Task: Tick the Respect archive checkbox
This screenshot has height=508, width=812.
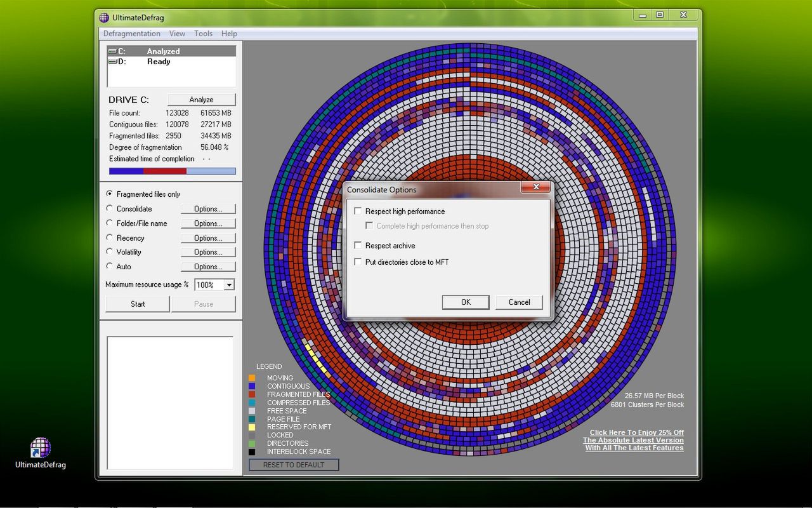Action: pyautogui.click(x=358, y=245)
